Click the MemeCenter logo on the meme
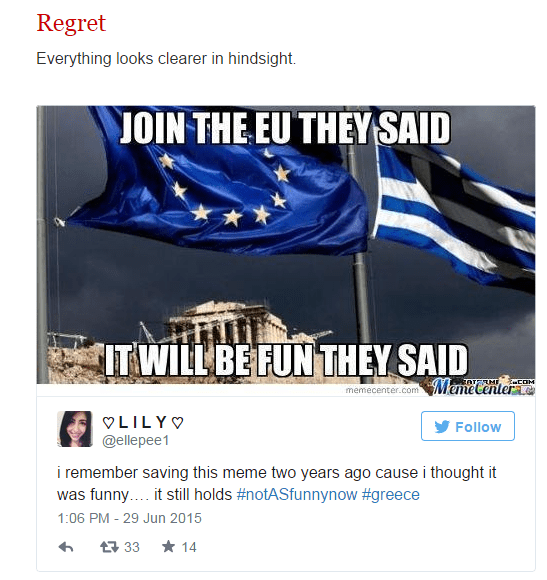This screenshot has height=580, width=547. click(x=481, y=387)
